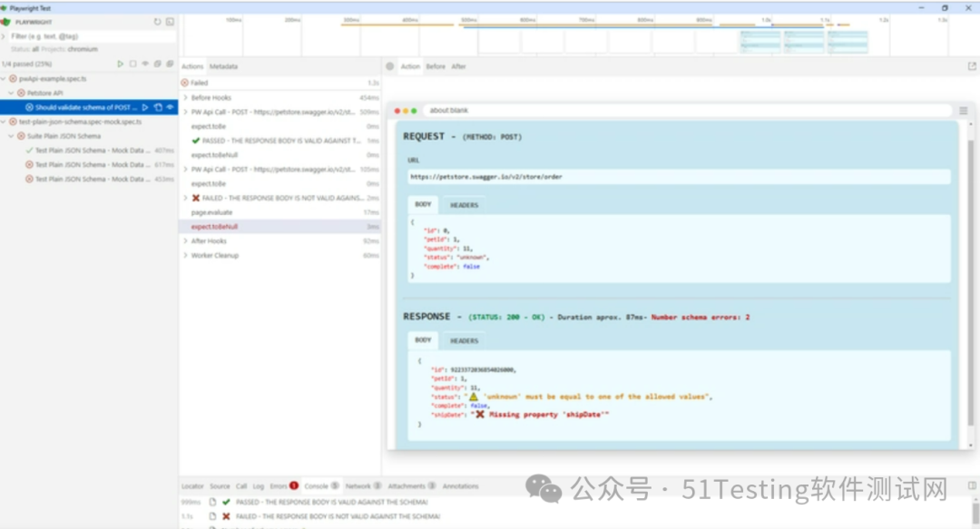Expand the FAILED response body action
This screenshot has width=980, height=529.
pyautogui.click(x=186, y=198)
